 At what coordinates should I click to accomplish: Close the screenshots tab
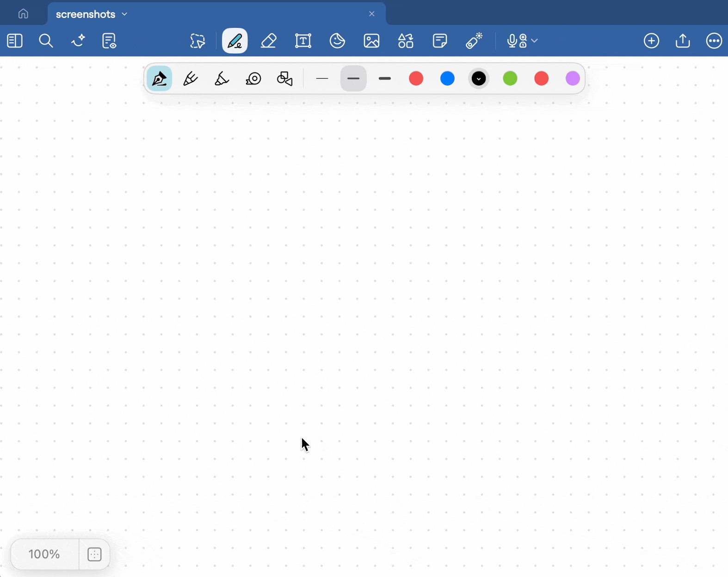point(371,14)
